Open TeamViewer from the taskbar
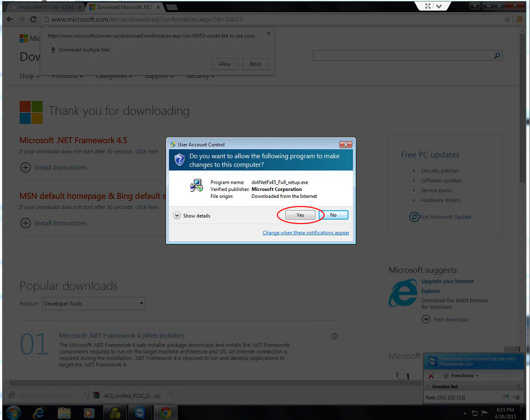The image size is (530, 420). (140, 412)
